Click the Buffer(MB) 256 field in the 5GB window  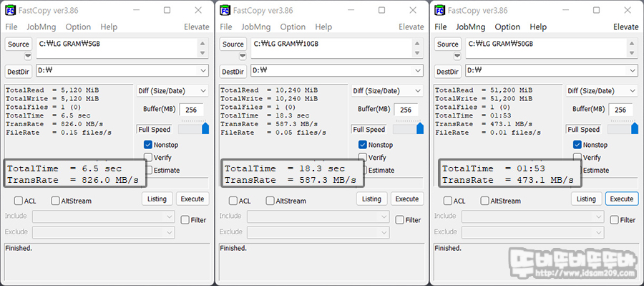(x=191, y=110)
